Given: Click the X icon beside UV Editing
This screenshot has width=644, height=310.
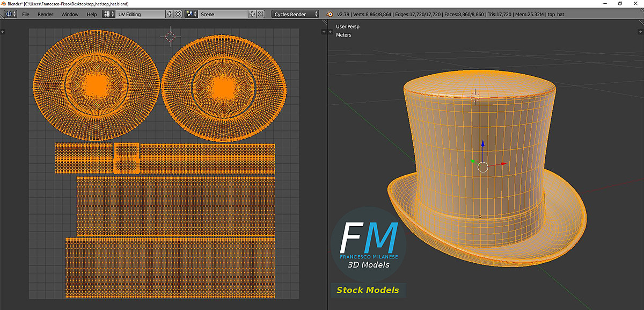Looking at the screenshot, I should pos(178,15).
